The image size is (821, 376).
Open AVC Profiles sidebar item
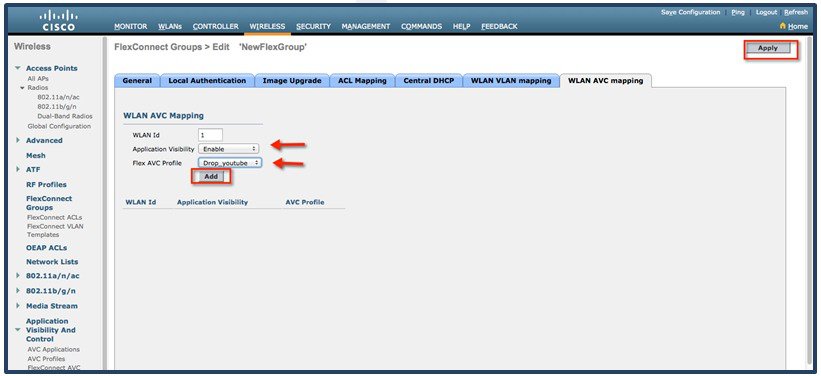(46, 359)
